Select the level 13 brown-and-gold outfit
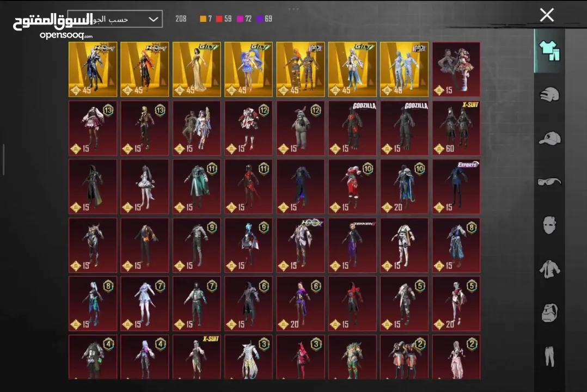587x392 pixels. coord(144,128)
